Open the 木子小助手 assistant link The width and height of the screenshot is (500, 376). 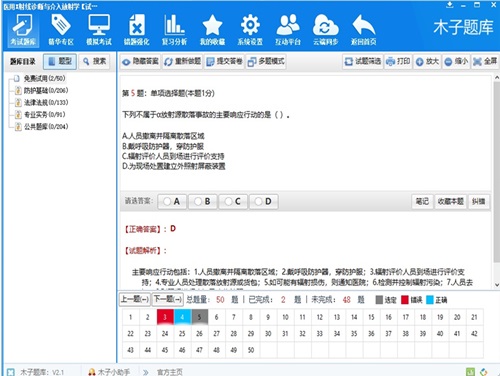coord(109,372)
